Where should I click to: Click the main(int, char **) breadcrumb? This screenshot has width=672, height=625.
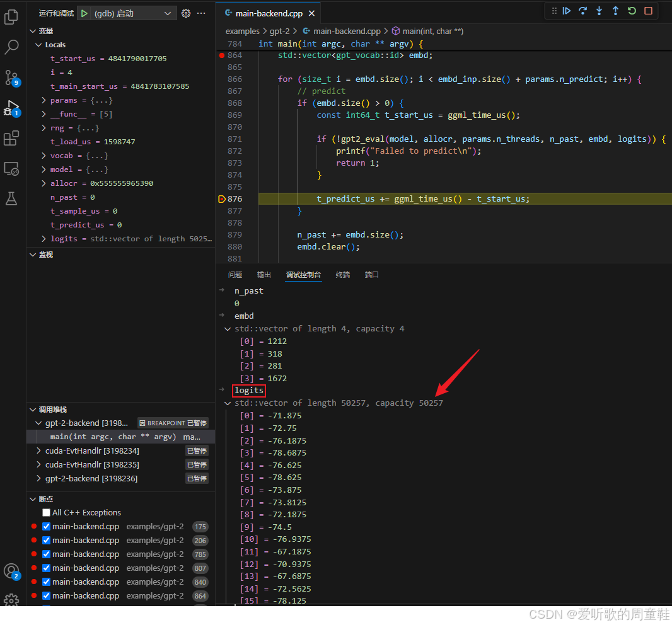(x=433, y=32)
